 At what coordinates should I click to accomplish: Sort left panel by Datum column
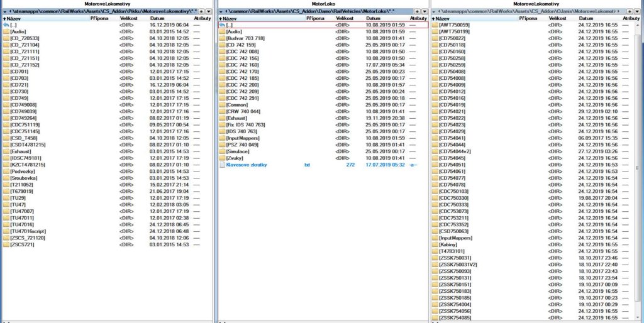click(157, 18)
